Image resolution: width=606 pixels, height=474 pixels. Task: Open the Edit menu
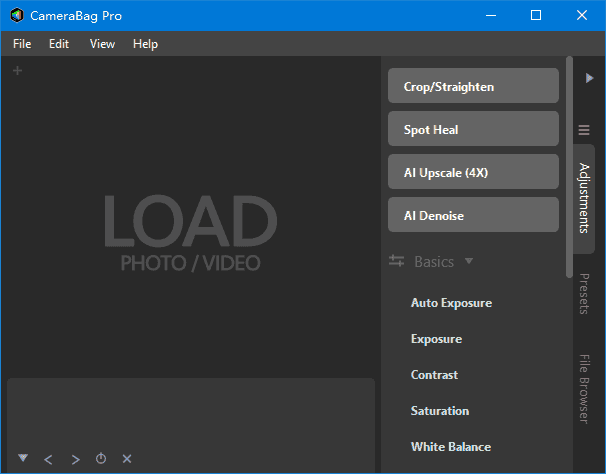[59, 44]
